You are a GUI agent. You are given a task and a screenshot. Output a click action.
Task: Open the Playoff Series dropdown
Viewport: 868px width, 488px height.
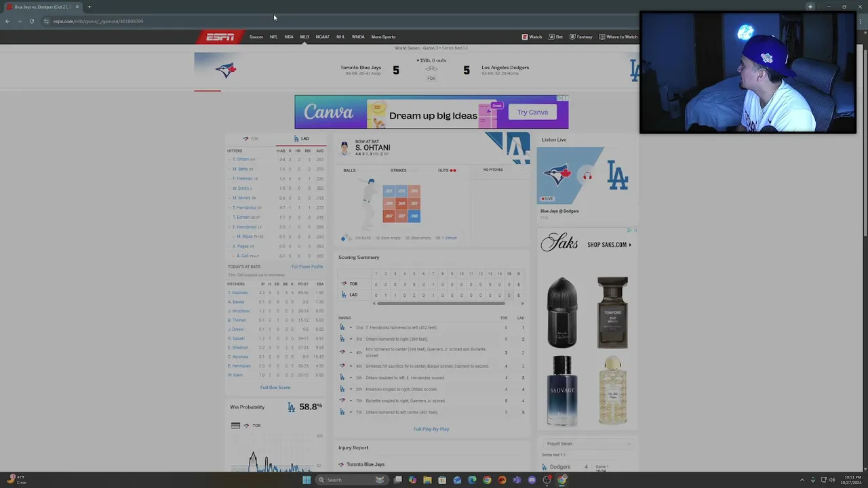[x=587, y=444]
